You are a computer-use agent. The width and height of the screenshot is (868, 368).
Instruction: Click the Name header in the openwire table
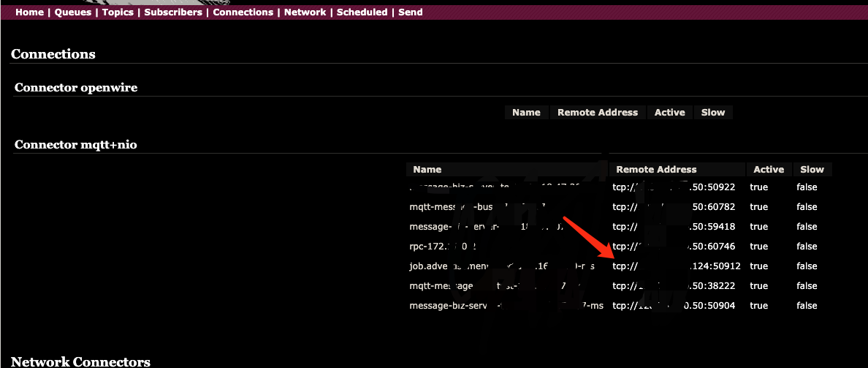[x=526, y=112]
